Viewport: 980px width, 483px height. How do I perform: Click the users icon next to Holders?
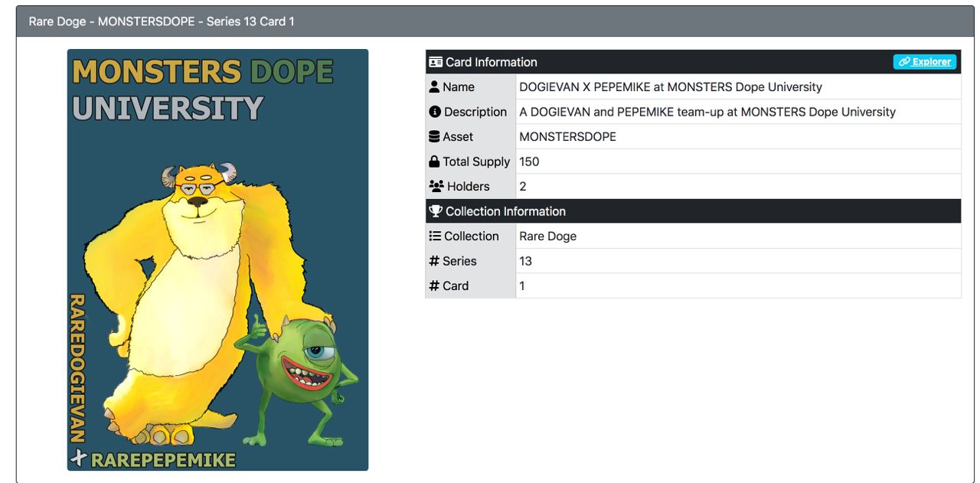[436, 187]
